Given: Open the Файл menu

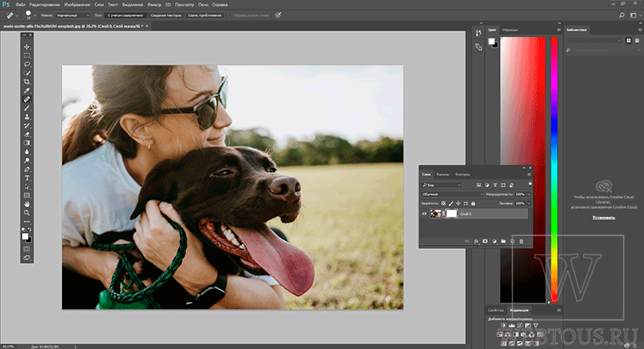Looking at the screenshot, I should click(x=20, y=5).
